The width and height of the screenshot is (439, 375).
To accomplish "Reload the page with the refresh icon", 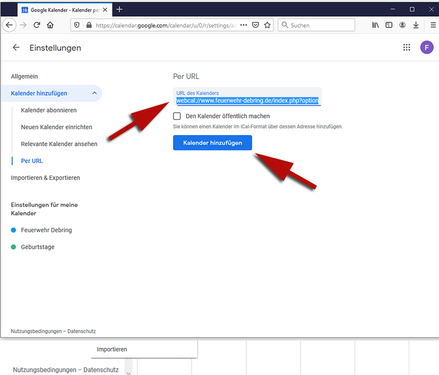I will 37,25.
